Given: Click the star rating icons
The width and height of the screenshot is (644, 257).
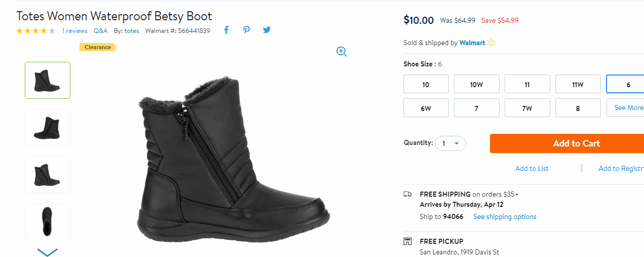Looking at the screenshot, I should pyautogui.click(x=36, y=31).
